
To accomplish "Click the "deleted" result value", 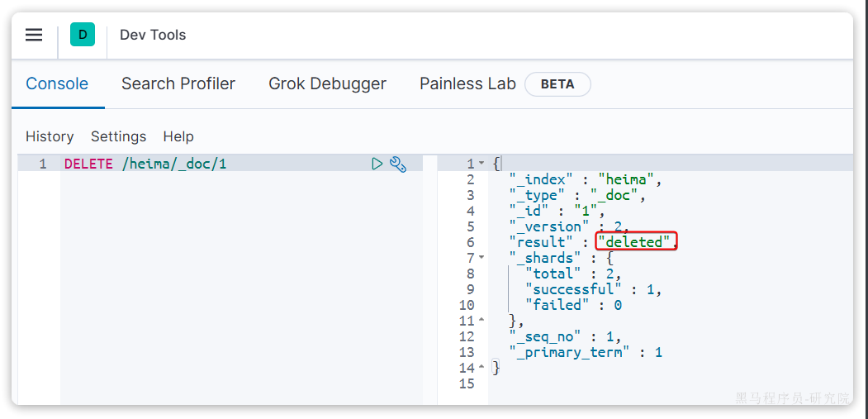I will tap(634, 242).
